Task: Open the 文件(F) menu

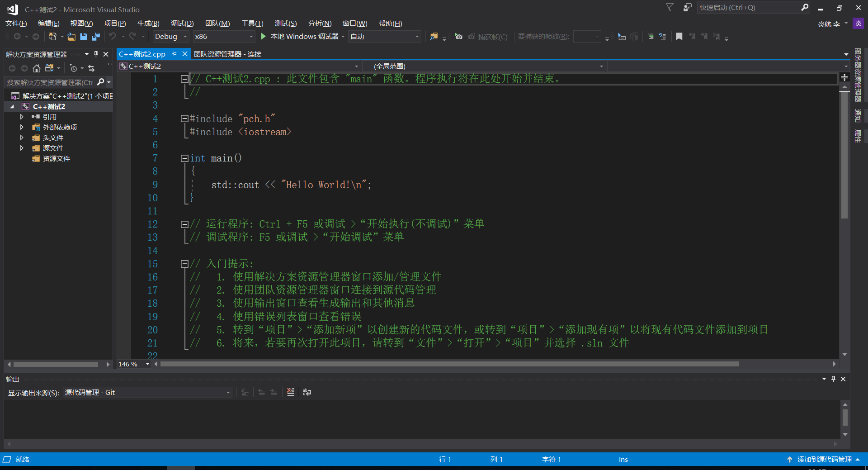Action: pos(16,24)
